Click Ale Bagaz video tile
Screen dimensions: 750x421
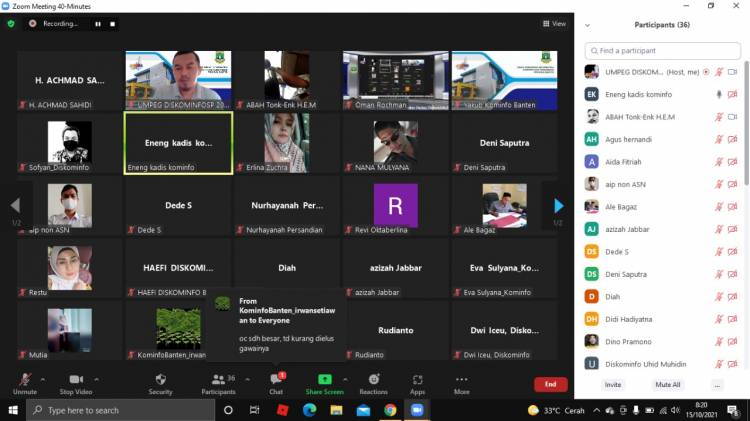click(504, 206)
